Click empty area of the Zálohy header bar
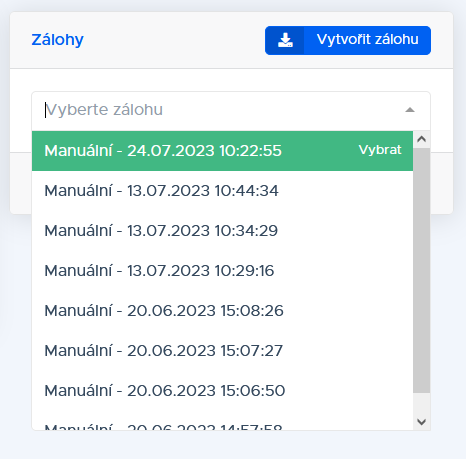Image resolution: width=466 pixels, height=459 pixels. point(173,40)
